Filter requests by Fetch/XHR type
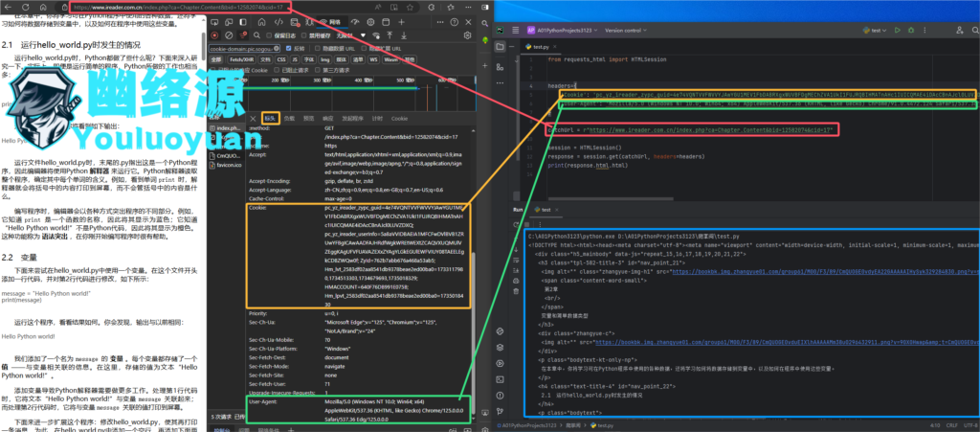980x432 pixels. point(242,60)
